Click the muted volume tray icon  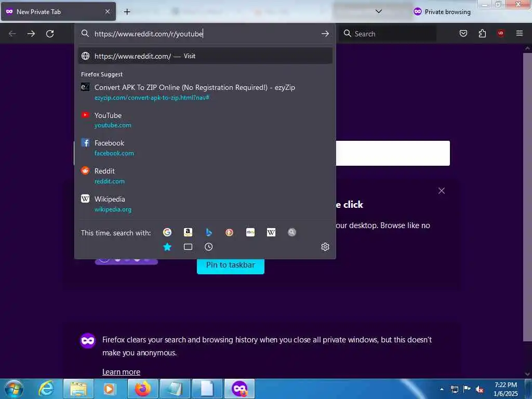tap(480, 390)
